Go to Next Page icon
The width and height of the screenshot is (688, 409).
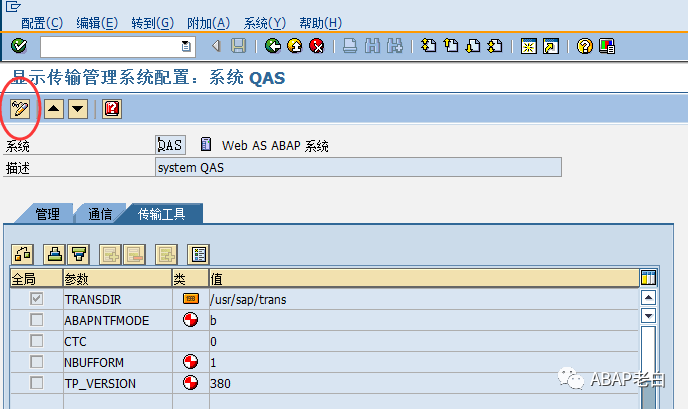coord(473,46)
